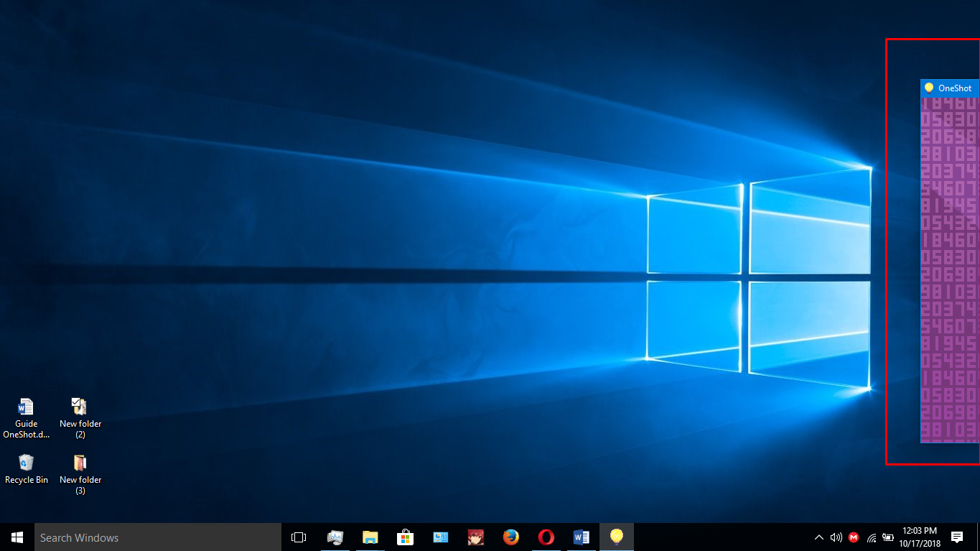Image resolution: width=980 pixels, height=551 pixels.
Task: Click the OneShot window title bar
Action: point(950,88)
